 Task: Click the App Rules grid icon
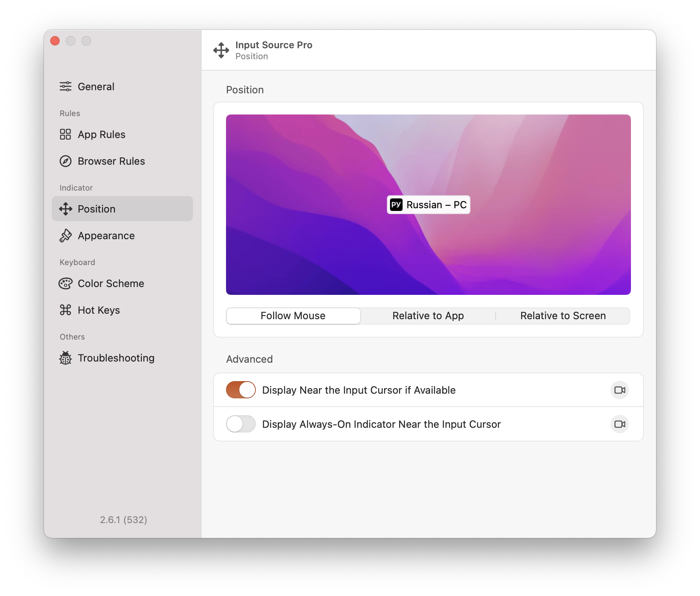point(66,134)
